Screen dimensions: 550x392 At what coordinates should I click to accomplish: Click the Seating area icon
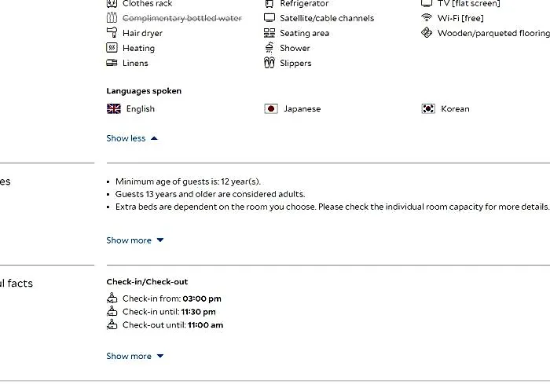(269, 33)
